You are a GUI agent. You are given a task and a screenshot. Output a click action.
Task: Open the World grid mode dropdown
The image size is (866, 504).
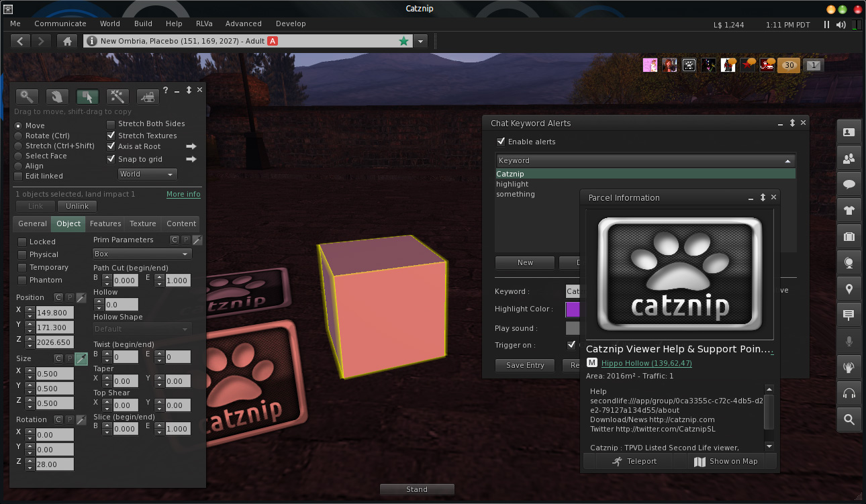coord(147,174)
